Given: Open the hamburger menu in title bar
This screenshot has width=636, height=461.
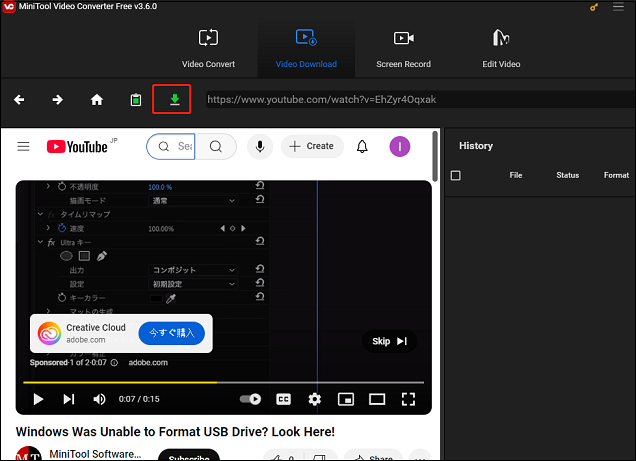Looking at the screenshot, I should coord(618,7).
